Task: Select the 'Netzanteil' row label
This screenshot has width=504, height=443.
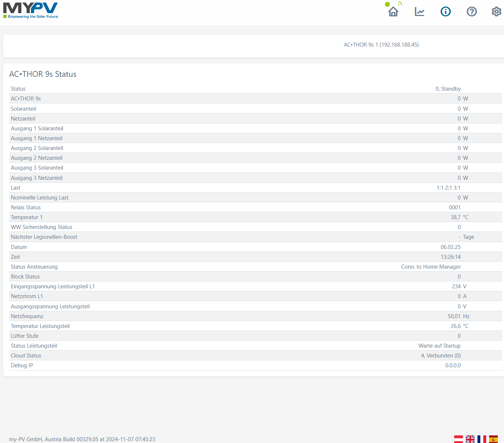Action: [23, 119]
